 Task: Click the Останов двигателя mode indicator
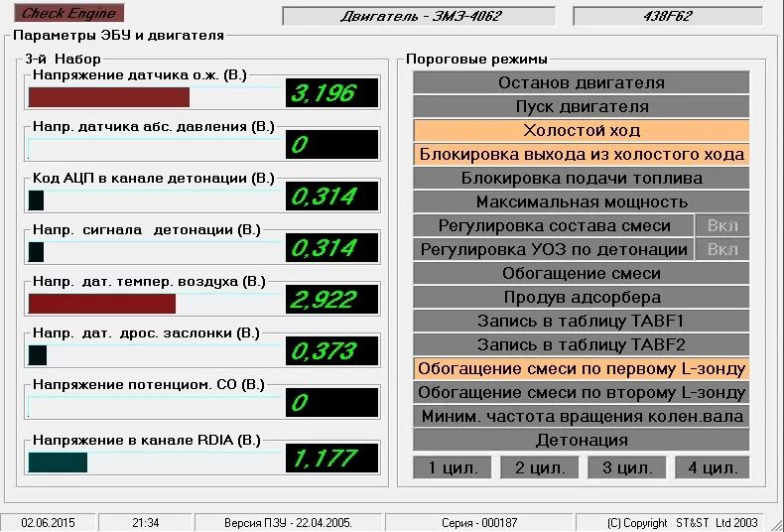[581, 82]
